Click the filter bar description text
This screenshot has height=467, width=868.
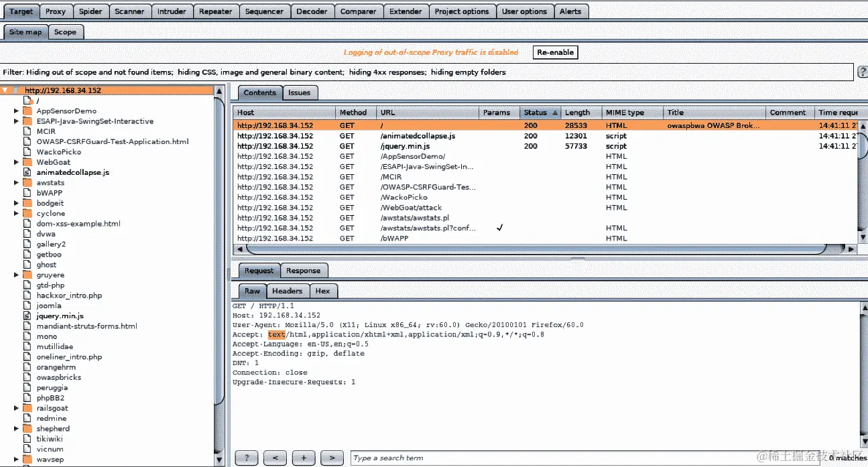[x=255, y=72]
